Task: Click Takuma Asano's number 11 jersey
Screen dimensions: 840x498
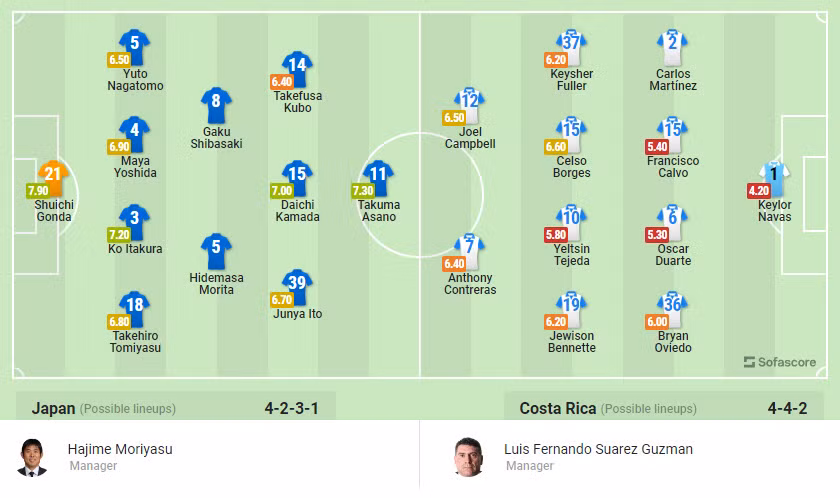Action: 378,174
